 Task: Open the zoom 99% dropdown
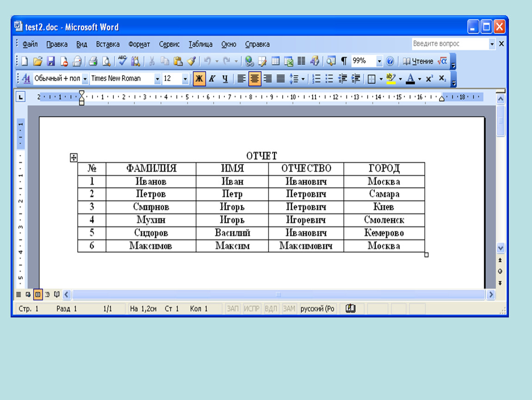379,61
